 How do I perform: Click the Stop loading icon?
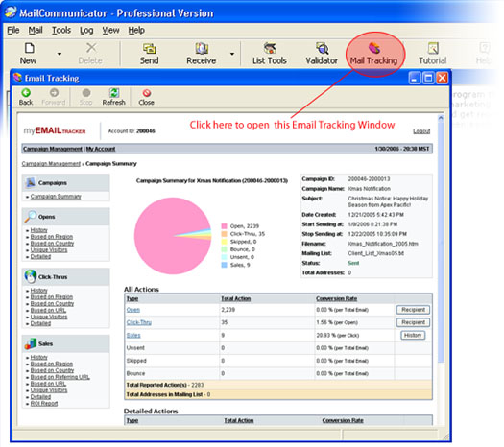(x=85, y=93)
